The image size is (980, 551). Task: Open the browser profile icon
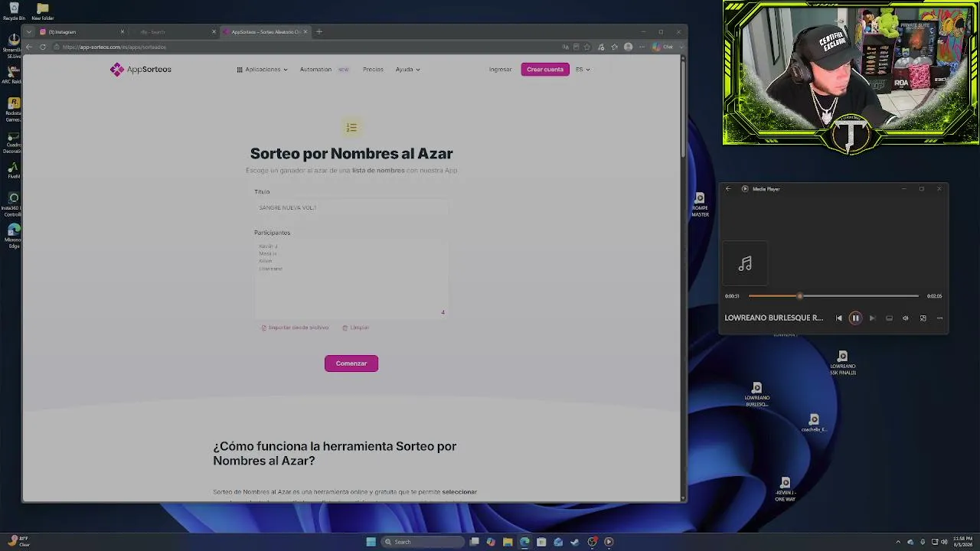tap(629, 47)
